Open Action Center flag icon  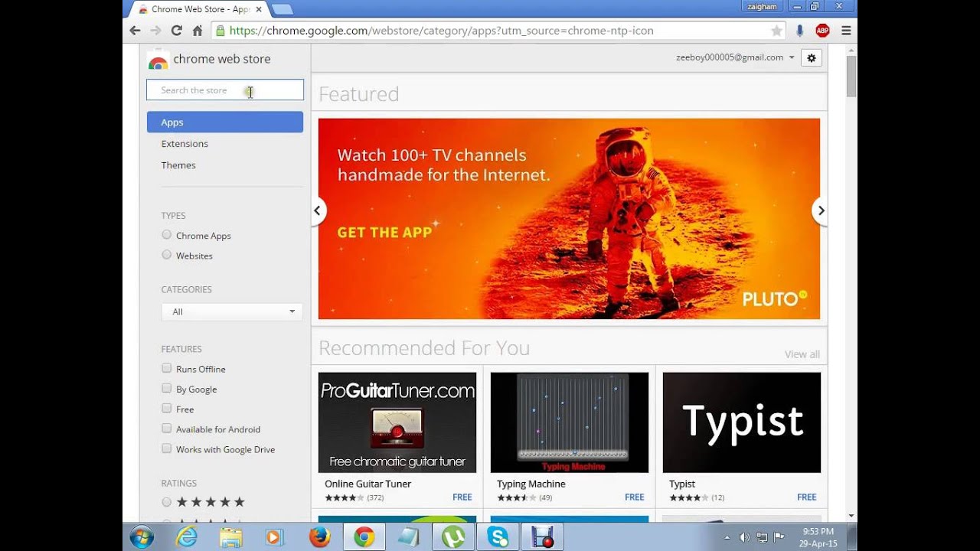(779, 537)
